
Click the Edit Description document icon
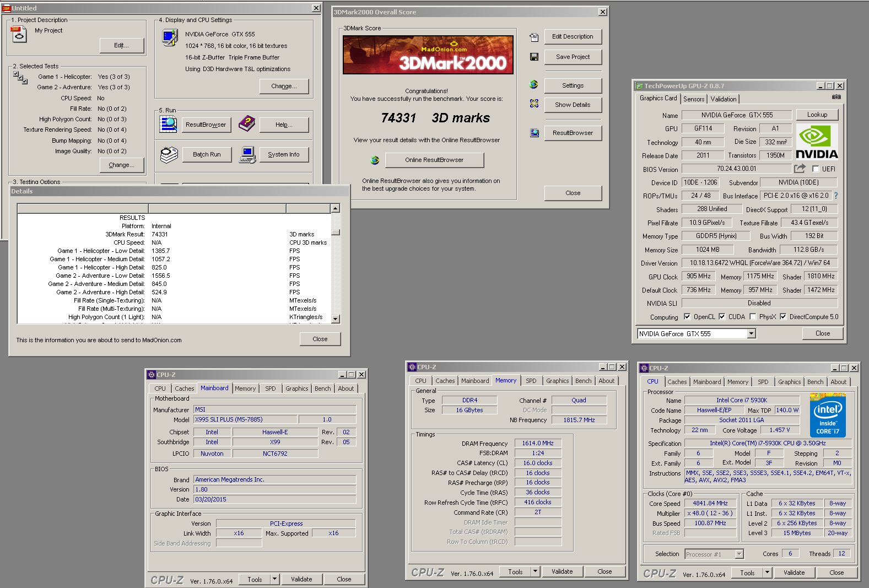pos(533,37)
